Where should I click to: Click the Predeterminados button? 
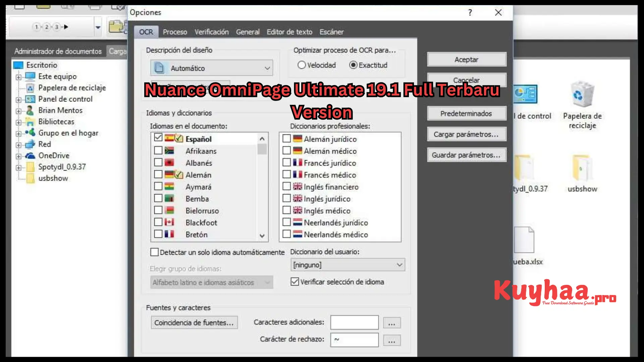467,113
